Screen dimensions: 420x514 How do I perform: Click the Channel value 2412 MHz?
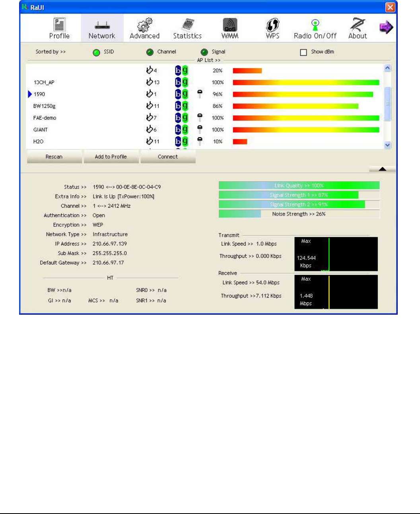click(x=112, y=206)
